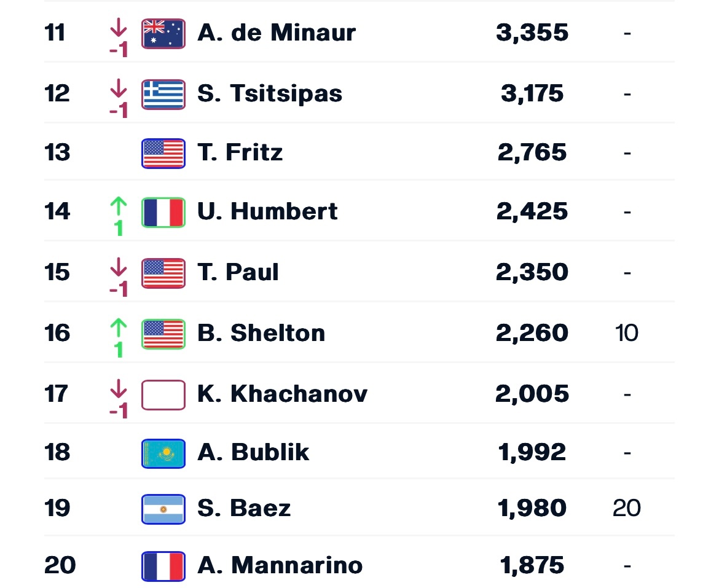Click S. Baez's 1,980 points total
The height and width of the screenshot is (588, 719).
(x=532, y=508)
